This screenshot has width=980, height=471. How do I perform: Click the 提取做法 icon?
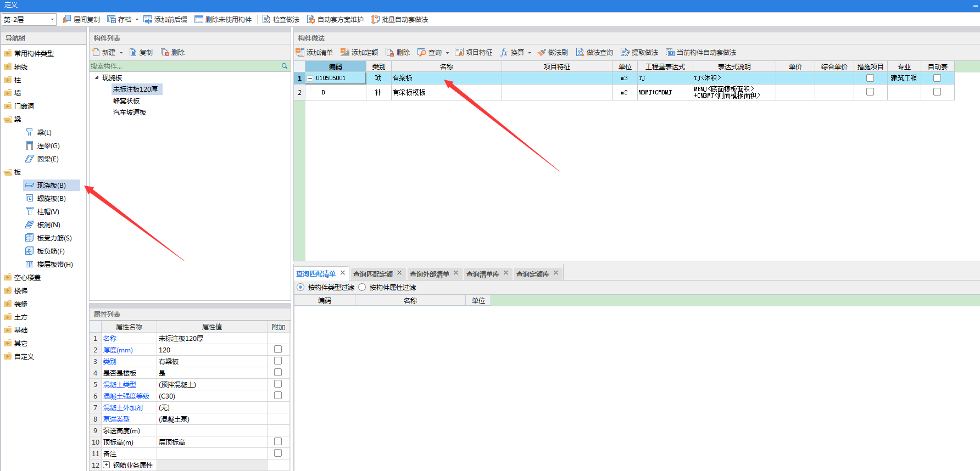click(625, 52)
